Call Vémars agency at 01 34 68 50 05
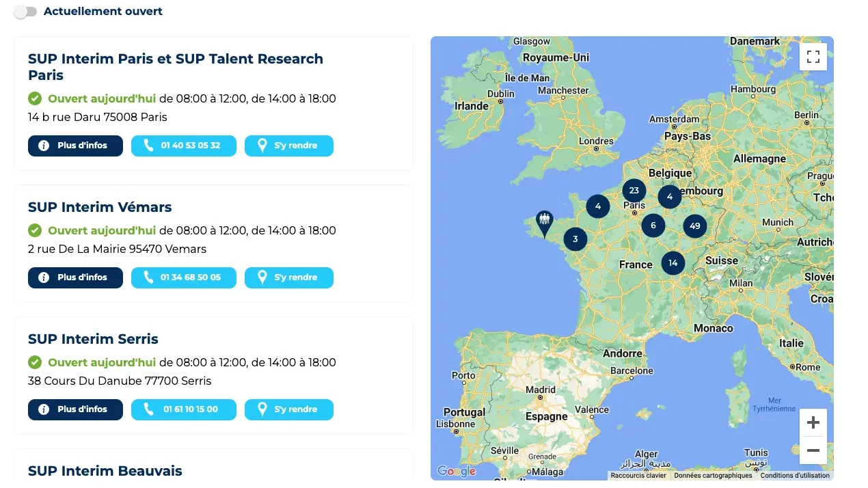Viewport: 868px width, 488px height. [184, 277]
